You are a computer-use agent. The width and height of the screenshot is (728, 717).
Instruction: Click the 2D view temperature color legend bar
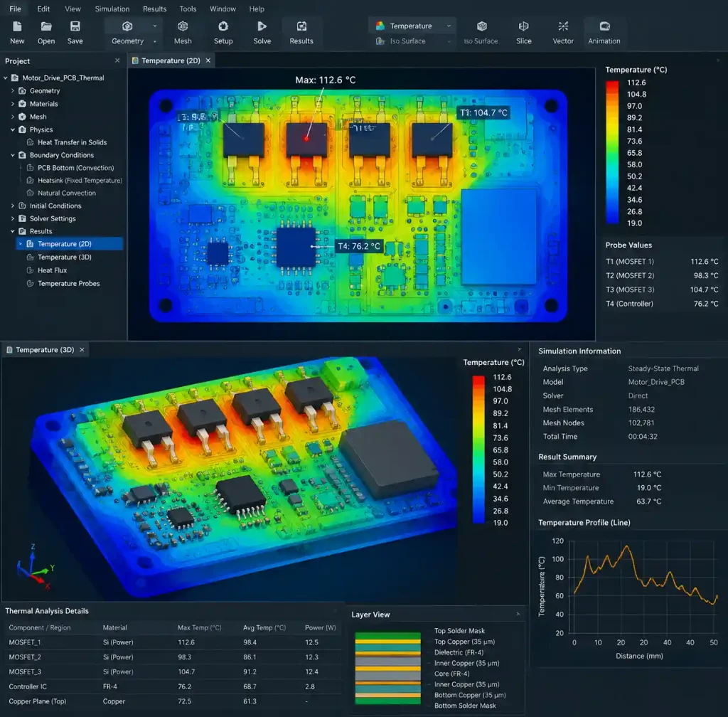click(x=612, y=152)
